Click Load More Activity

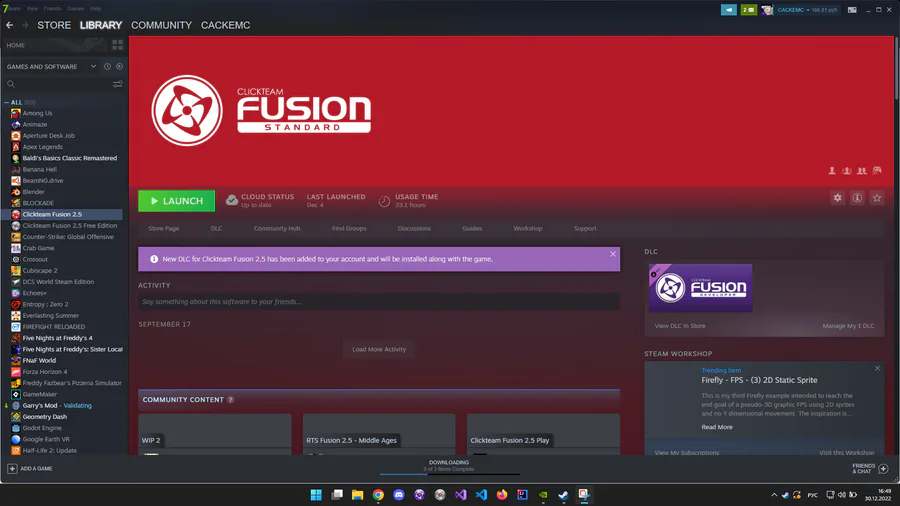point(379,349)
